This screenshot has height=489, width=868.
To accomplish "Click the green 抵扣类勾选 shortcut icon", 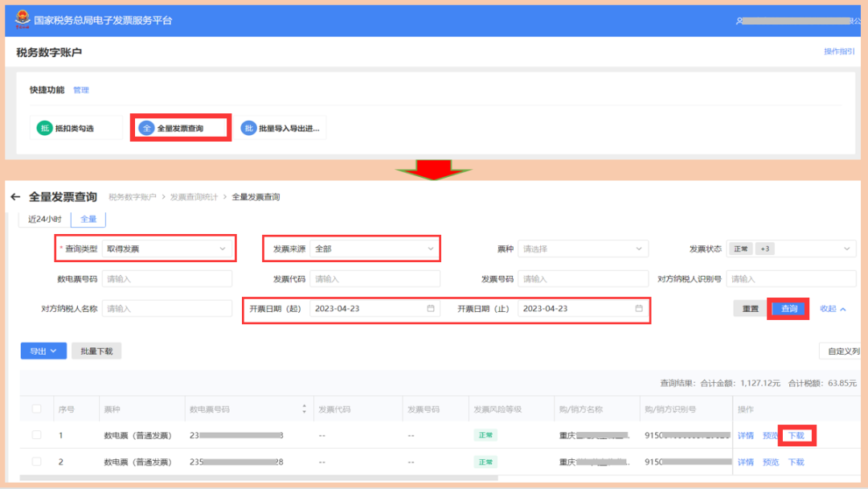I will click(44, 128).
